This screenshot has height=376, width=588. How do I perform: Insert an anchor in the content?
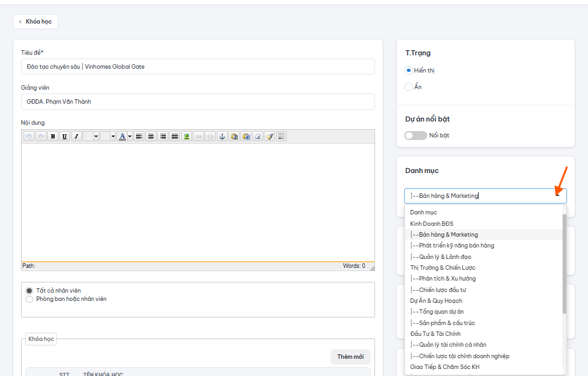pyautogui.click(x=222, y=136)
